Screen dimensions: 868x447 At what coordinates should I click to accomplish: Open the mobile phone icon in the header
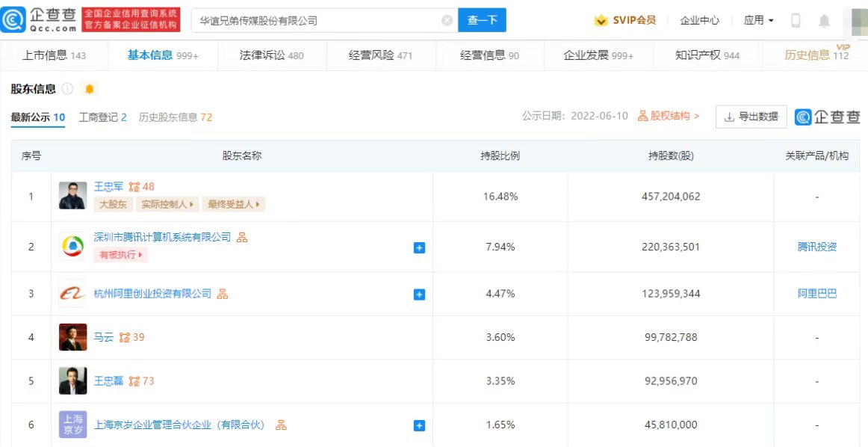click(x=796, y=20)
